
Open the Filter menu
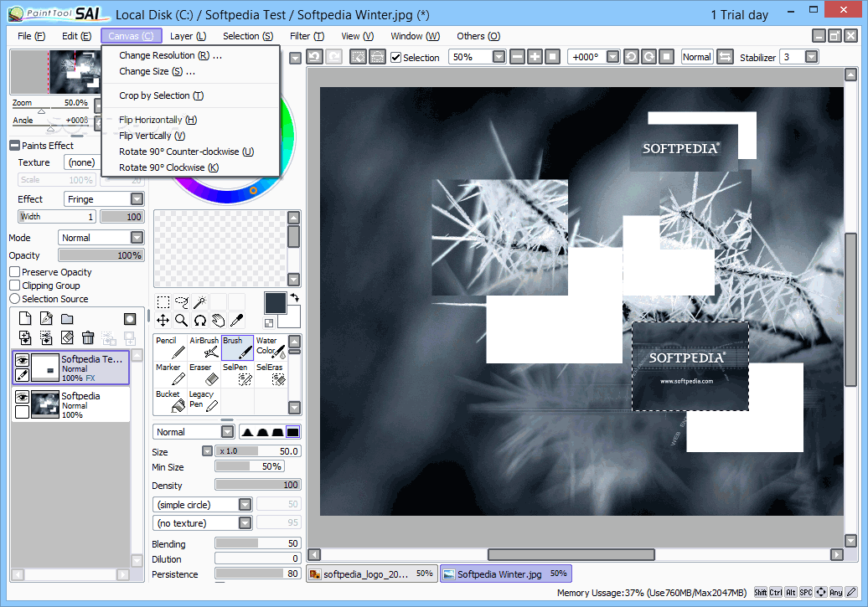307,36
